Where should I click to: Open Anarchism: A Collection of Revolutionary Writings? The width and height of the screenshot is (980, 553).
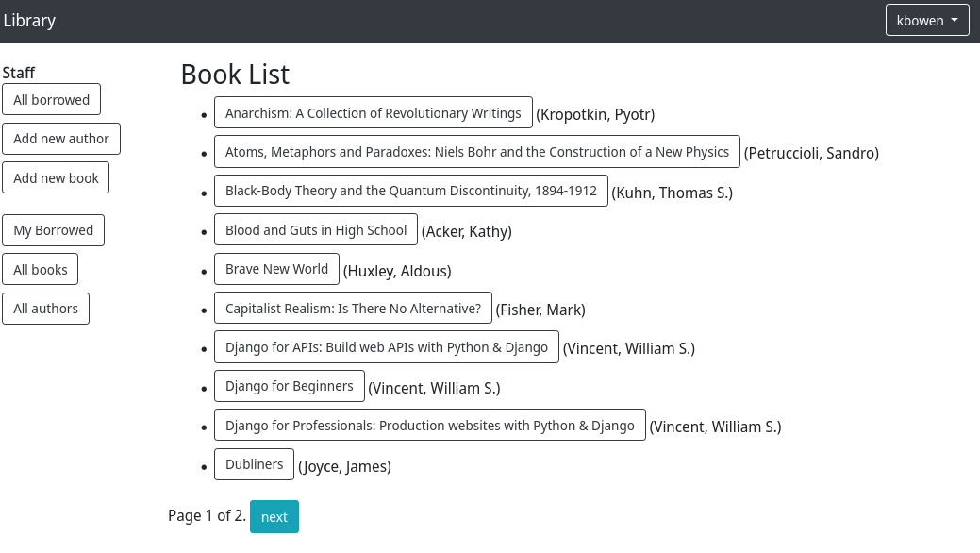pyautogui.click(x=373, y=113)
